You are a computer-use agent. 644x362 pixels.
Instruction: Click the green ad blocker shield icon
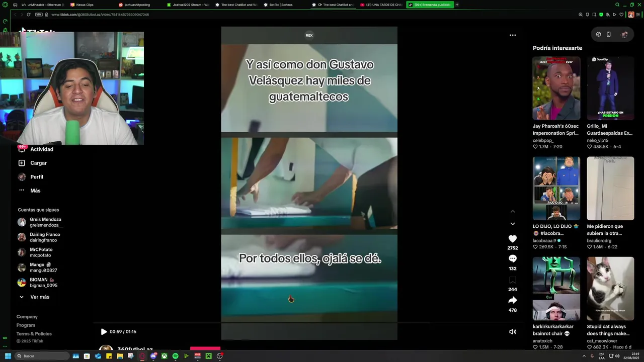(601, 15)
